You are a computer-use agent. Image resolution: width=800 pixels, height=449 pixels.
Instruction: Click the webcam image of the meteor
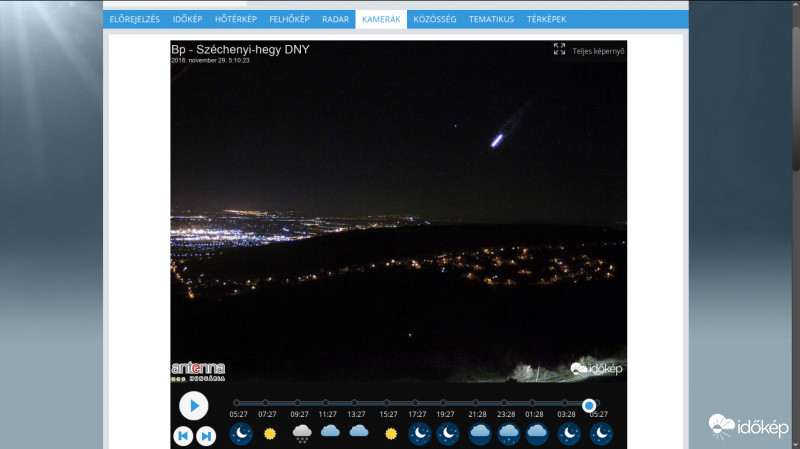(x=398, y=211)
